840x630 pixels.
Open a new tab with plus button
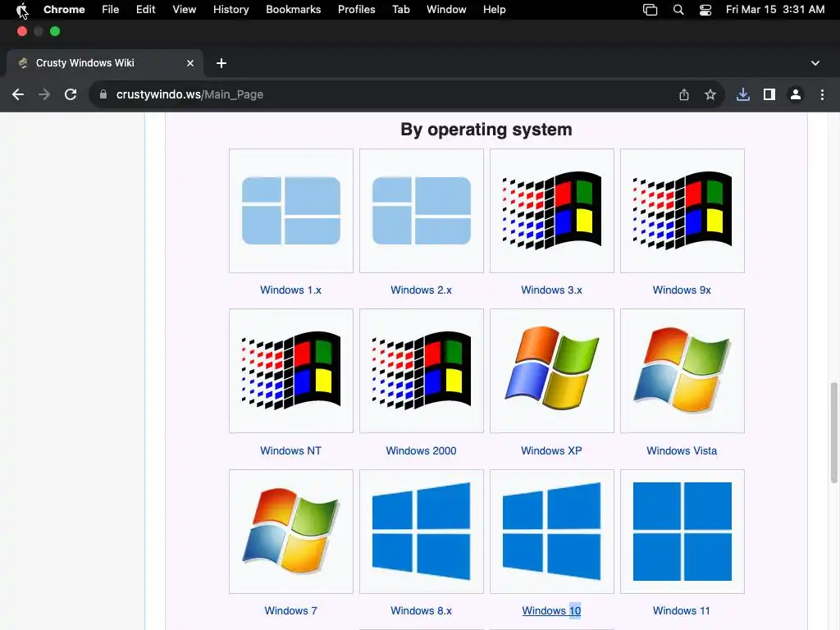pyautogui.click(x=221, y=63)
